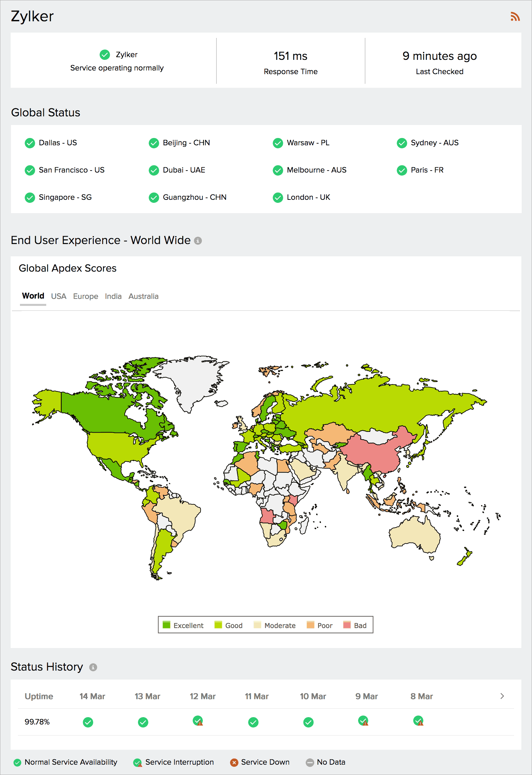Click the Sydney - AUS status icon

tap(402, 143)
